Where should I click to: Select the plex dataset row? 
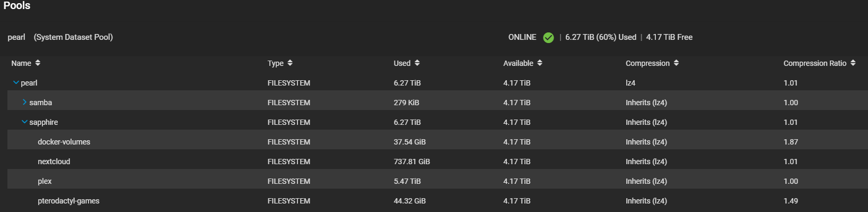434,181
